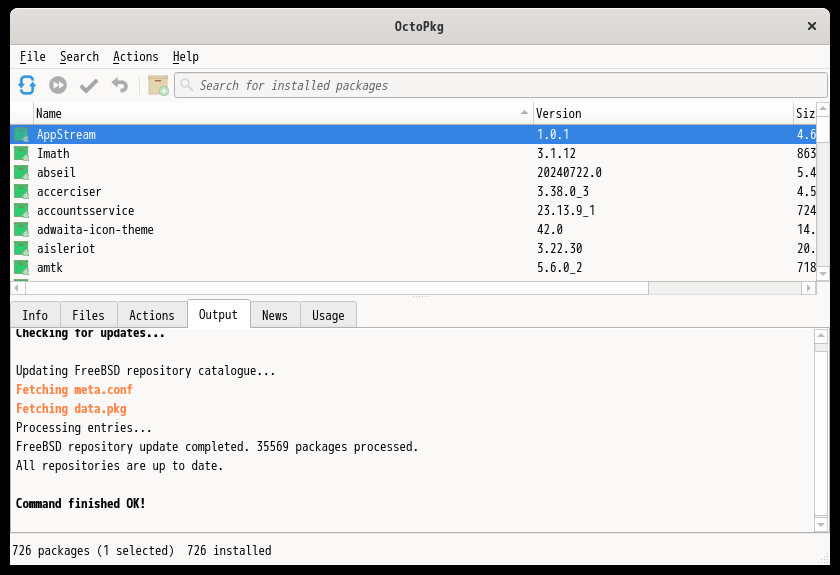Viewport: 840px width, 575px height.
Task: Switch to the Info tab
Action: pos(35,315)
